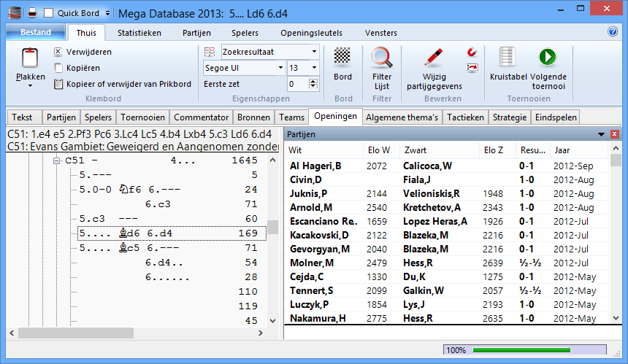Screen dimensions: 628x364
Task: Click the list layout icon beside Zoekresultaat
Action: click(x=210, y=52)
